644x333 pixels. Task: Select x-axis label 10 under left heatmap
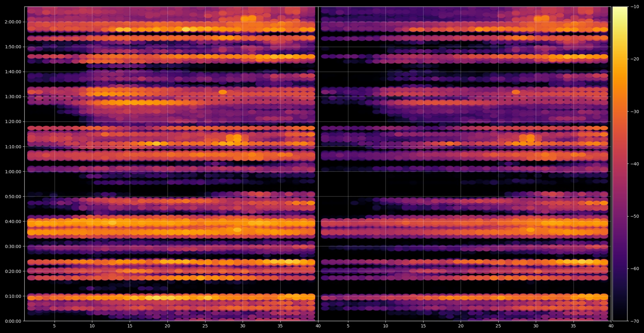tap(92, 326)
